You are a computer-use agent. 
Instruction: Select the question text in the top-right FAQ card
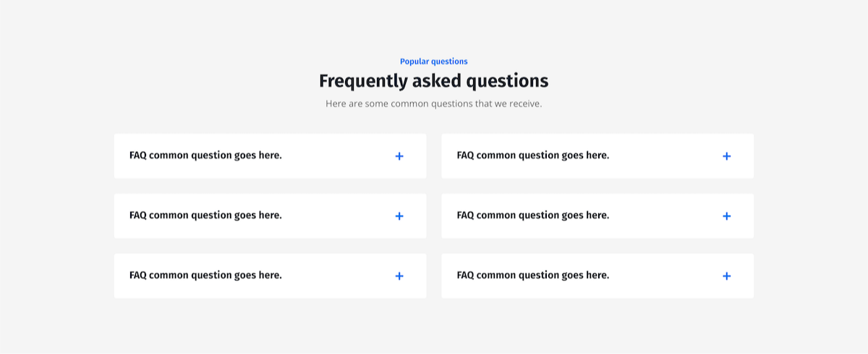(x=533, y=156)
